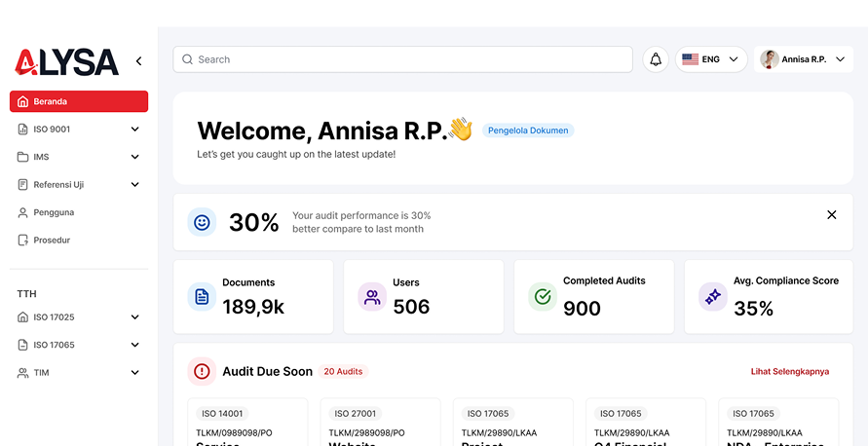Click the Documents card file icon

pyautogui.click(x=202, y=297)
